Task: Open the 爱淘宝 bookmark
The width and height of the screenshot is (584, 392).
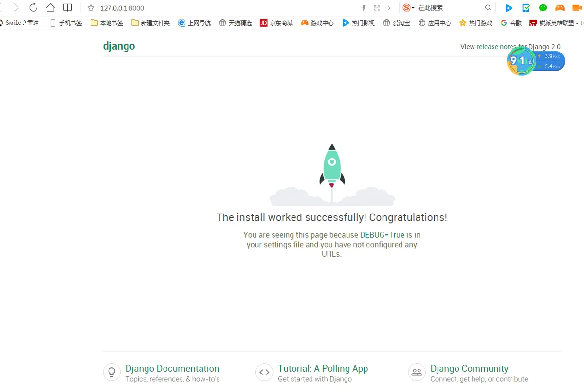Action: coord(397,23)
